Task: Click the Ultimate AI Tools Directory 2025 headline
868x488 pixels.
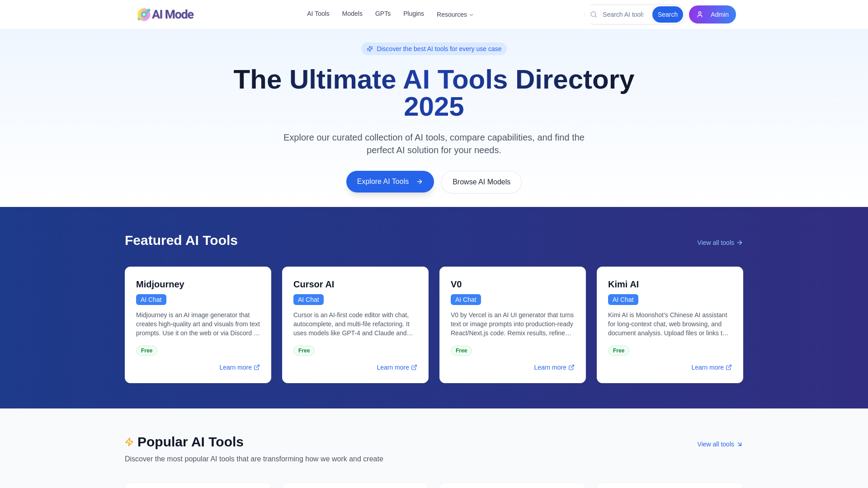Action: click(434, 93)
